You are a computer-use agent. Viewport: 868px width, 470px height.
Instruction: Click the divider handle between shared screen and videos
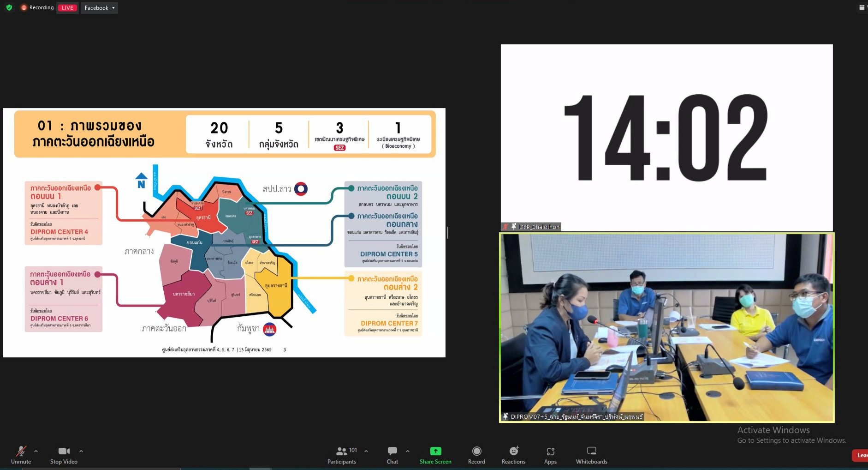coord(448,233)
